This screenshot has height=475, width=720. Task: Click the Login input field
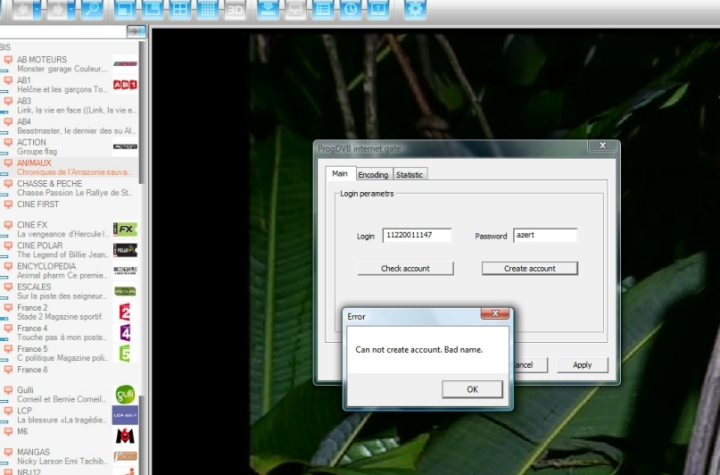coord(417,236)
